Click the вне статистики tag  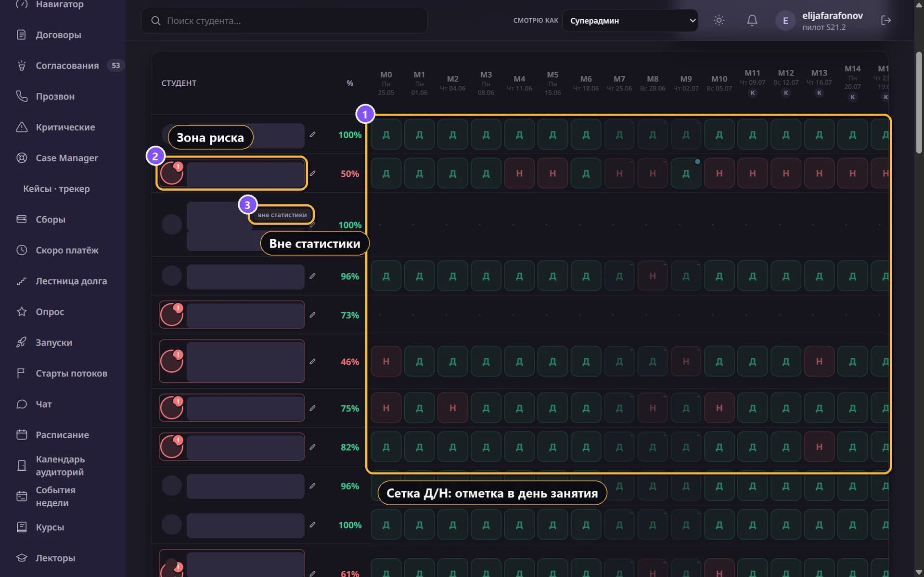coord(282,215)
